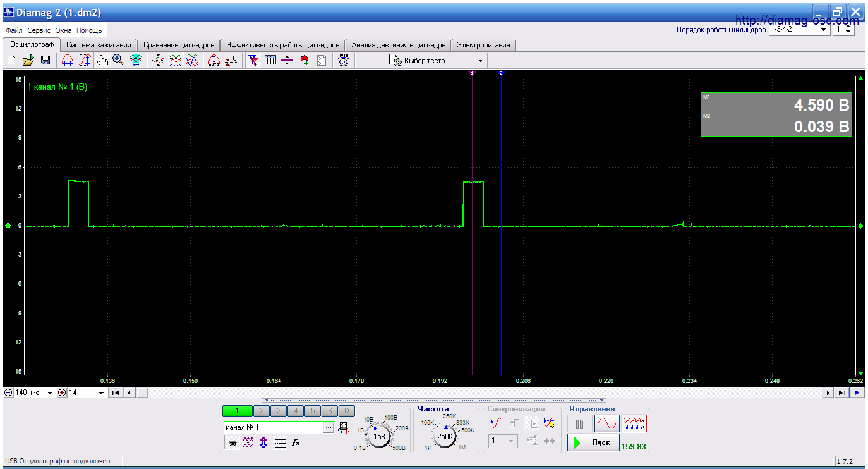The image size is (868, 469).
Task: Increment the cylinder number spinner
Action: coord(848,27)
